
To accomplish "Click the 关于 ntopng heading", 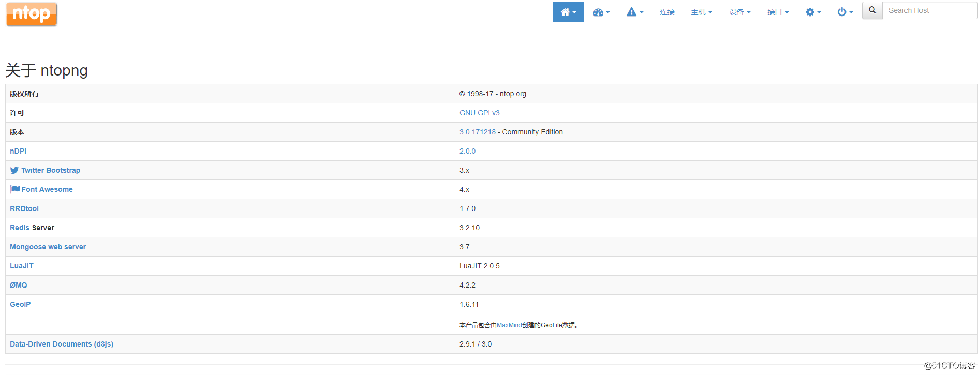I will (x=47, y=70).
